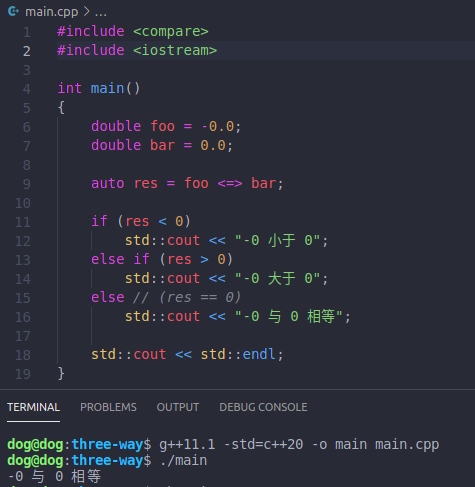Click 'double bar = 0.0;' line
The width and height of the screenshot is (475, 487).
162,146
